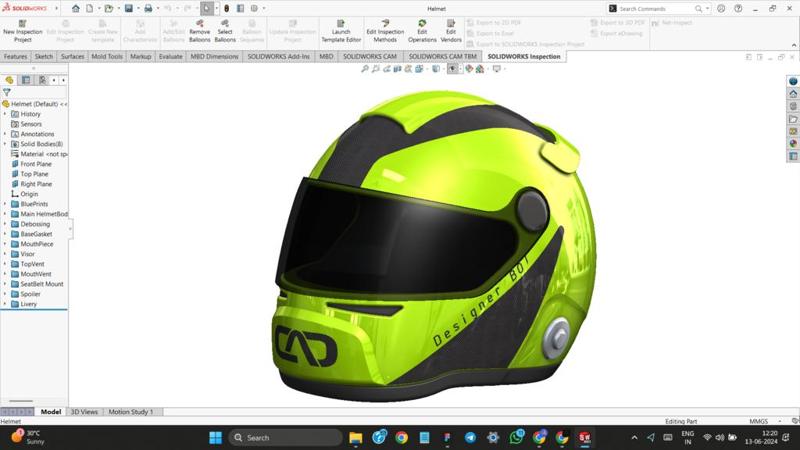The width and height of the screenshot is (800, 450).
Task: Open the Mold Tools tab
Action: tap(107, 56)
